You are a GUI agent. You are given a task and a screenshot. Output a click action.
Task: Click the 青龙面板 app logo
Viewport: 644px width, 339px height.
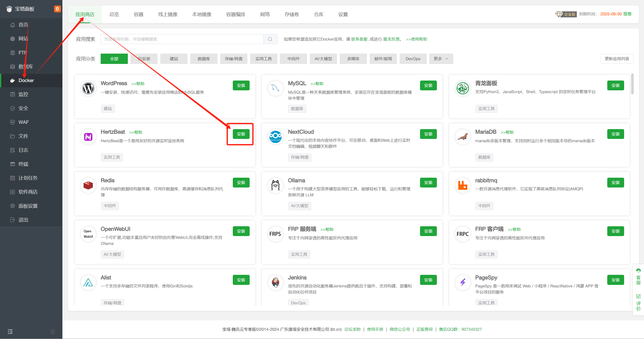pos(463,88)
